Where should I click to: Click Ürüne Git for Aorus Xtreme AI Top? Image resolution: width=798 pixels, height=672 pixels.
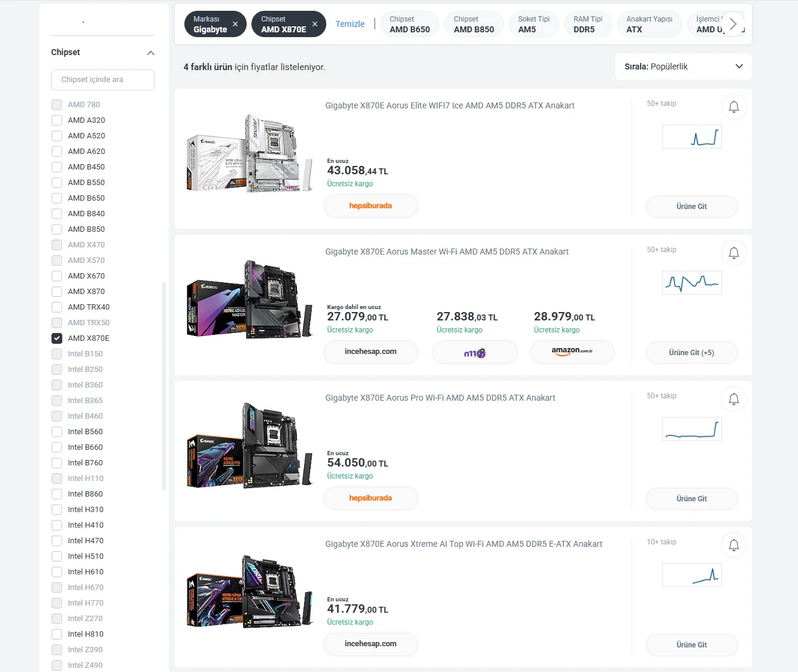(x=692, y=645)
